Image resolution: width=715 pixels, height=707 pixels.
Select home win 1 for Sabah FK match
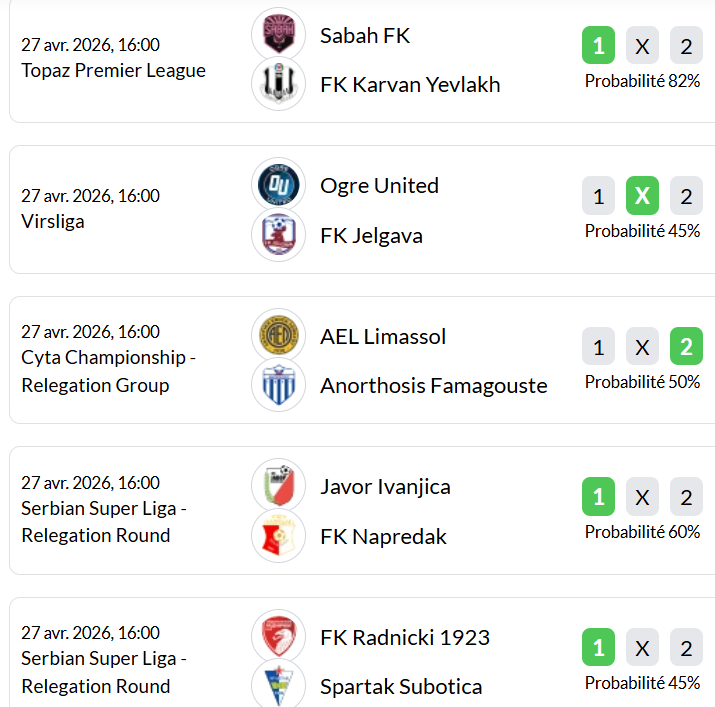click(598, 46)
